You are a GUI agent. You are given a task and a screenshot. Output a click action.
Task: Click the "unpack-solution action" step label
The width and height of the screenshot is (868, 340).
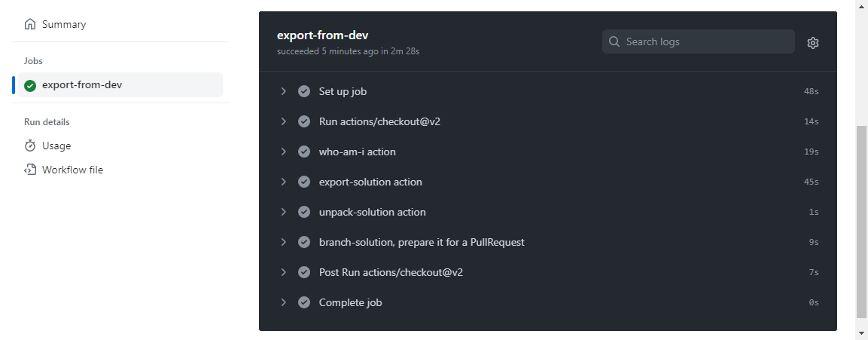click(x=372, y=212)
